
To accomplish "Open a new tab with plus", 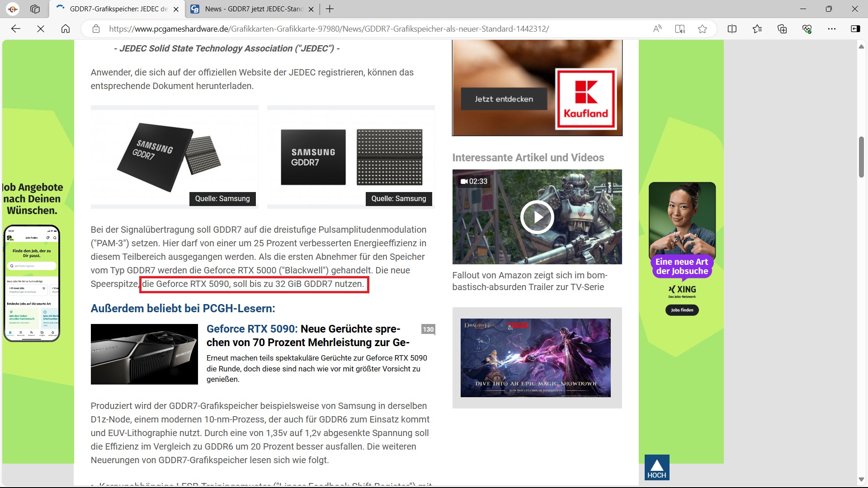I will click(x=330, y=9).
